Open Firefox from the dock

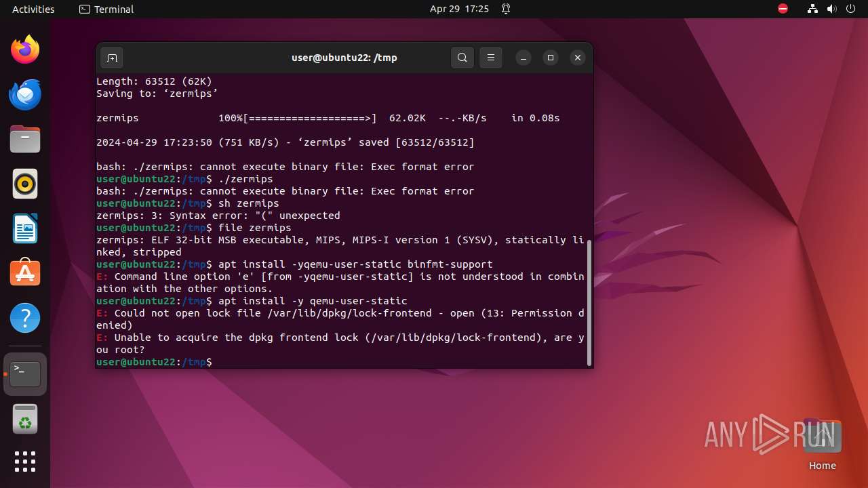tap(25, 49)
